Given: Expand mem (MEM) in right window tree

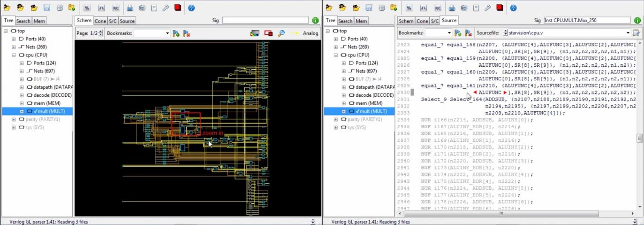Looking at the screenshot, I should [x=343, y=103].
